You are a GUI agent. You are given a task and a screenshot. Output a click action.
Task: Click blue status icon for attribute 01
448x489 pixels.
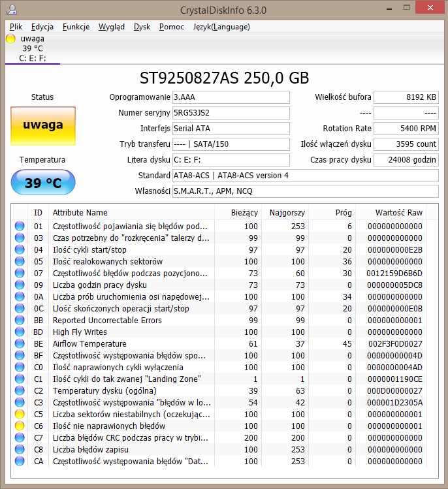tap(20, 227)
